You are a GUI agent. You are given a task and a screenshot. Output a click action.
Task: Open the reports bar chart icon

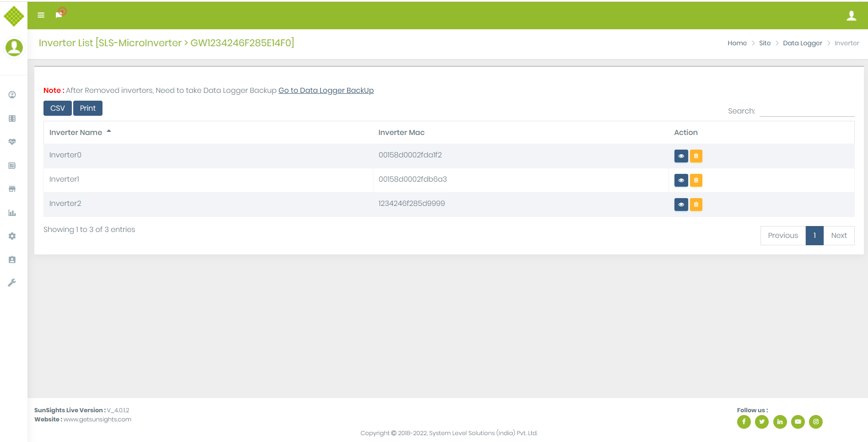click(11, 213)
